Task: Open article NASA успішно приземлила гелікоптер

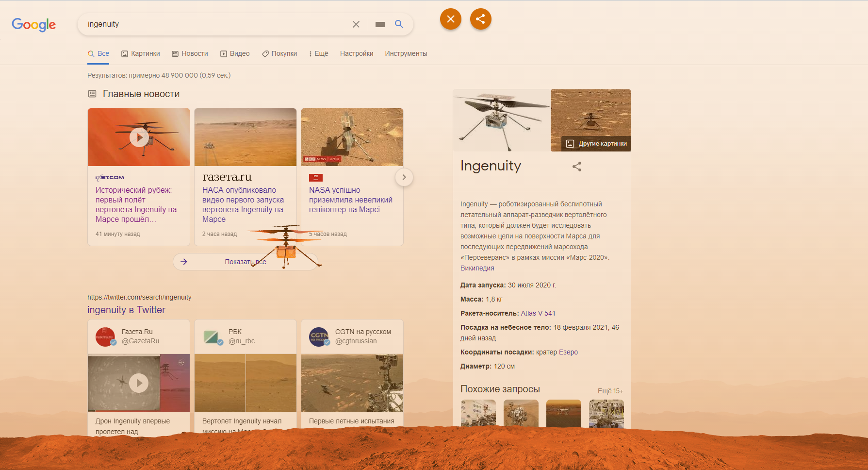Action: coord(351,200)
